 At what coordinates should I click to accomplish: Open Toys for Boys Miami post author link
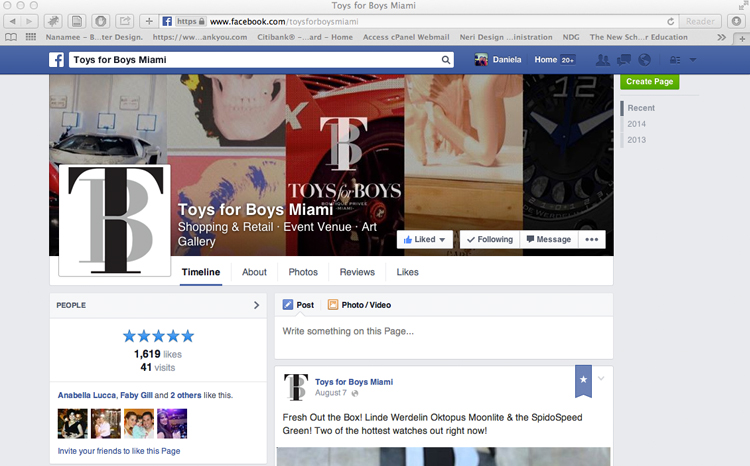coord(354,382)
